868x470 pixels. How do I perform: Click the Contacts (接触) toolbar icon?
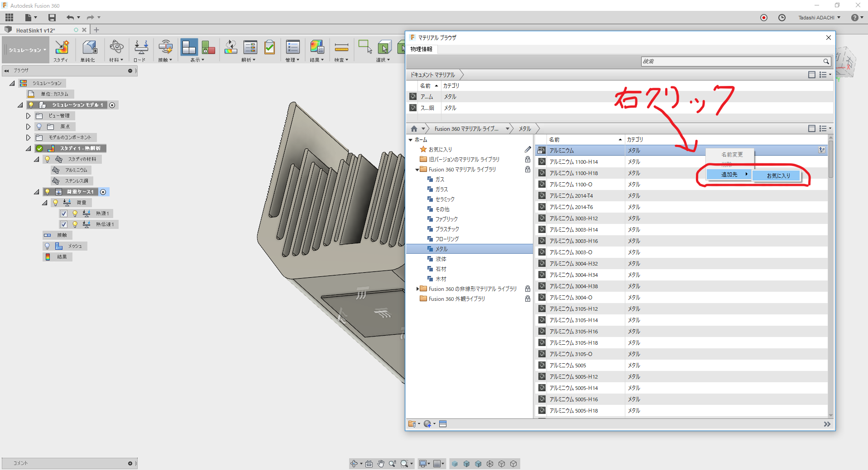tap(165, 47)
